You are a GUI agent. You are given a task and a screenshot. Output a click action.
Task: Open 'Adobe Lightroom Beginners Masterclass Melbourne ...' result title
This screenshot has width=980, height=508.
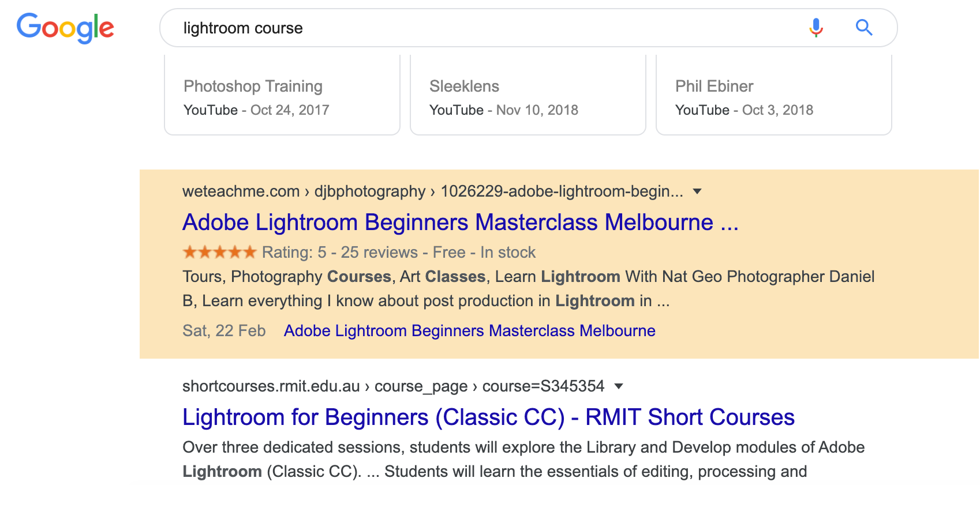point(461,223)
